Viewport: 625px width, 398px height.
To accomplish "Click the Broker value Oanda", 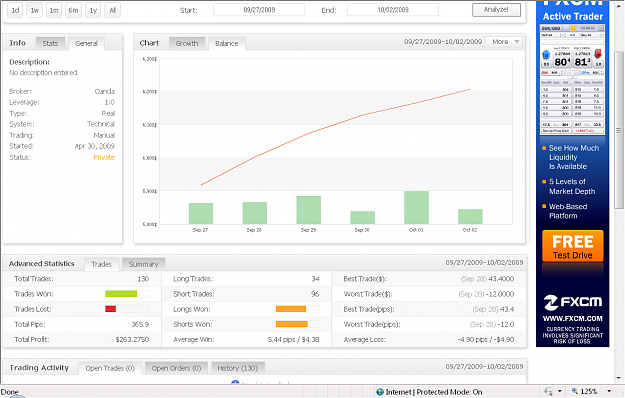I will (x=104, y=91).
